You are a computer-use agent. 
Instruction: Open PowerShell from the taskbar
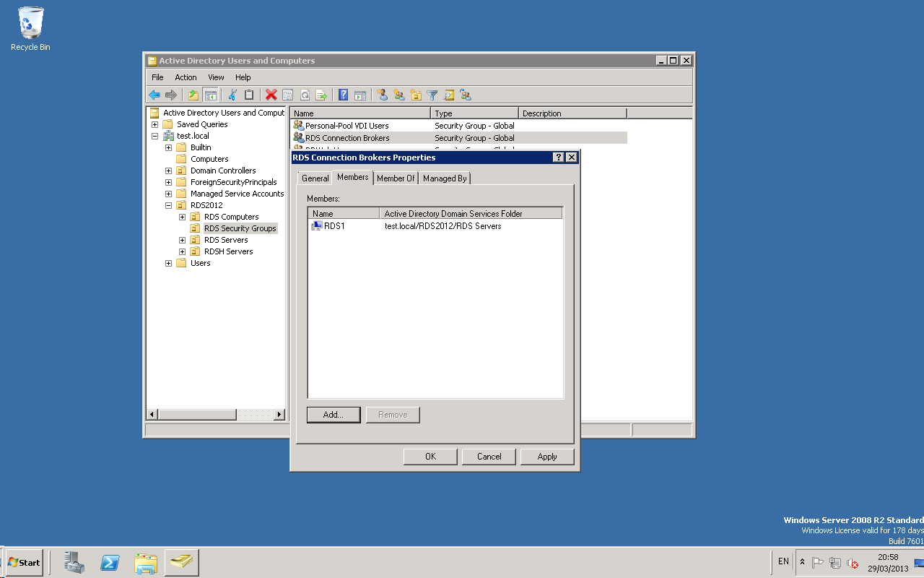coord(110,562)
